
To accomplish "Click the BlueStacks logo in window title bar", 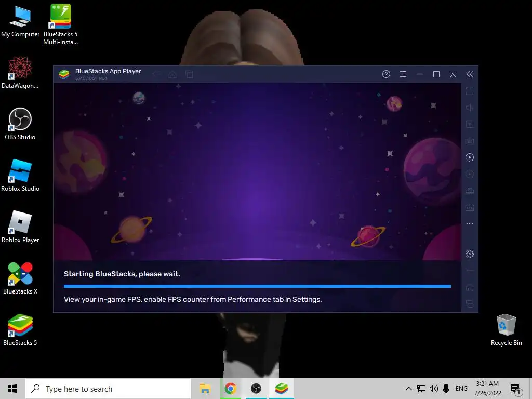I will [x=64, y=74].
